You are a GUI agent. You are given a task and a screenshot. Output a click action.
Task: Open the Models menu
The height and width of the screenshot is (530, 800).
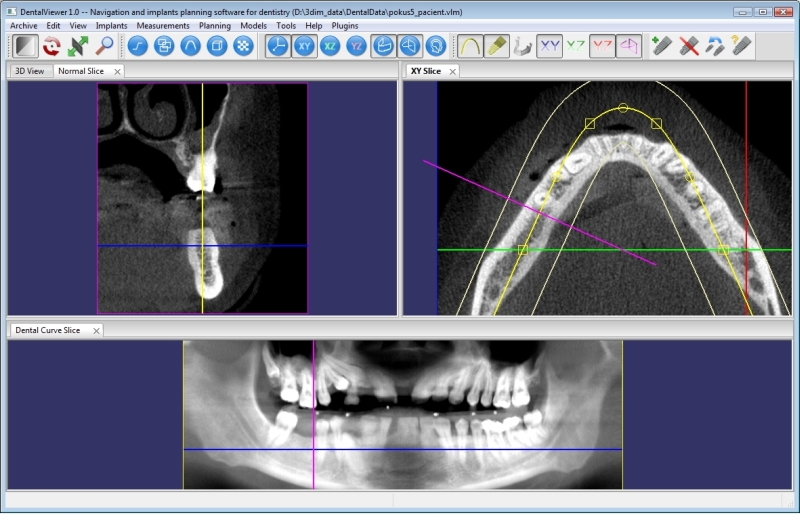click(253, 26)
